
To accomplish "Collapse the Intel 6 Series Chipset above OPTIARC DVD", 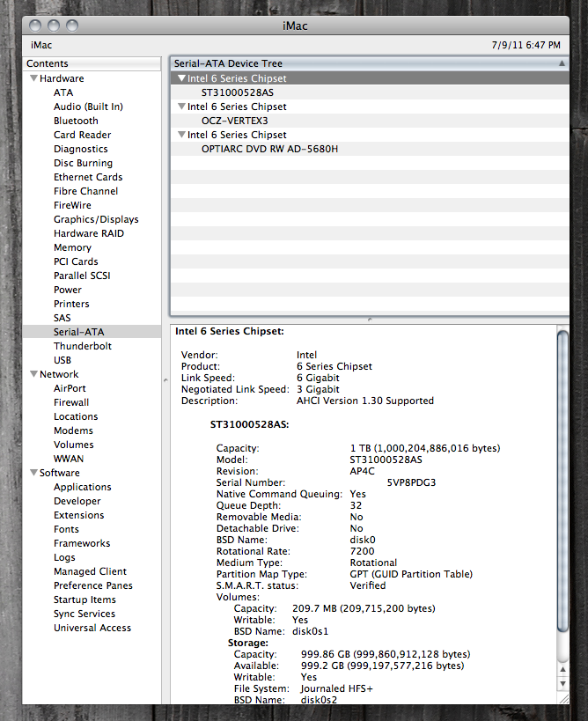I will 181,135.
